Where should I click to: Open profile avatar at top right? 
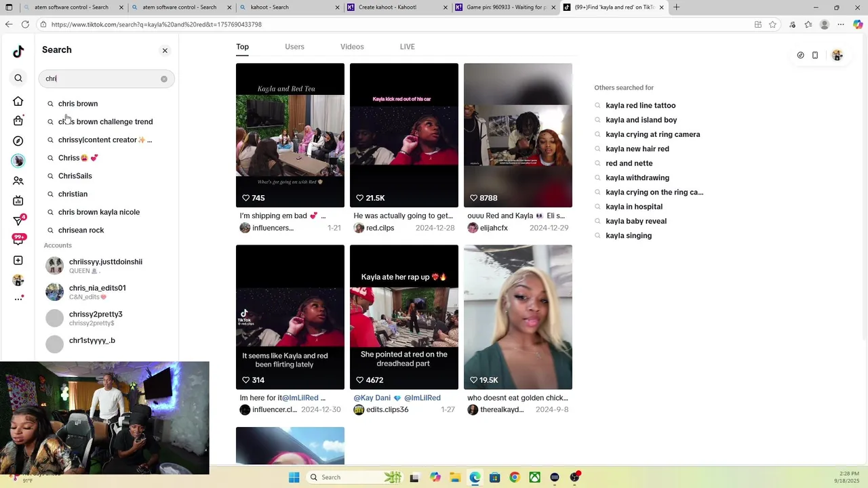click(x=837, y=55)
